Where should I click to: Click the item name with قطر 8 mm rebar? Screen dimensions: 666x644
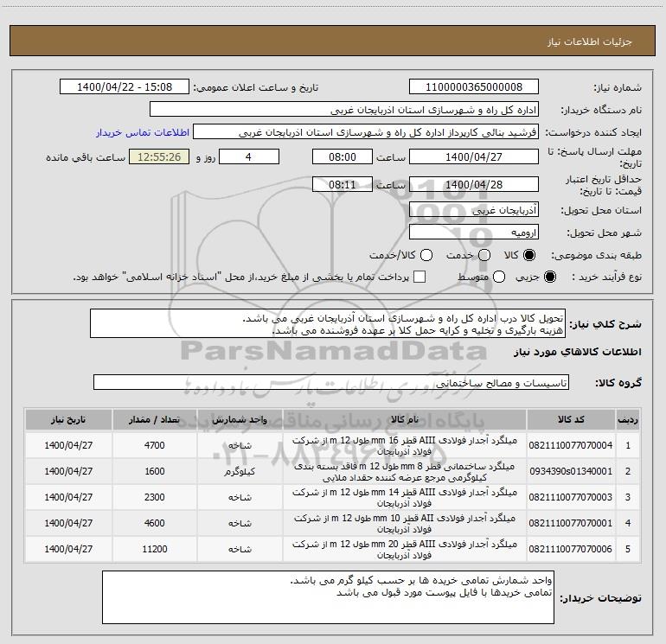coord(405,472)
